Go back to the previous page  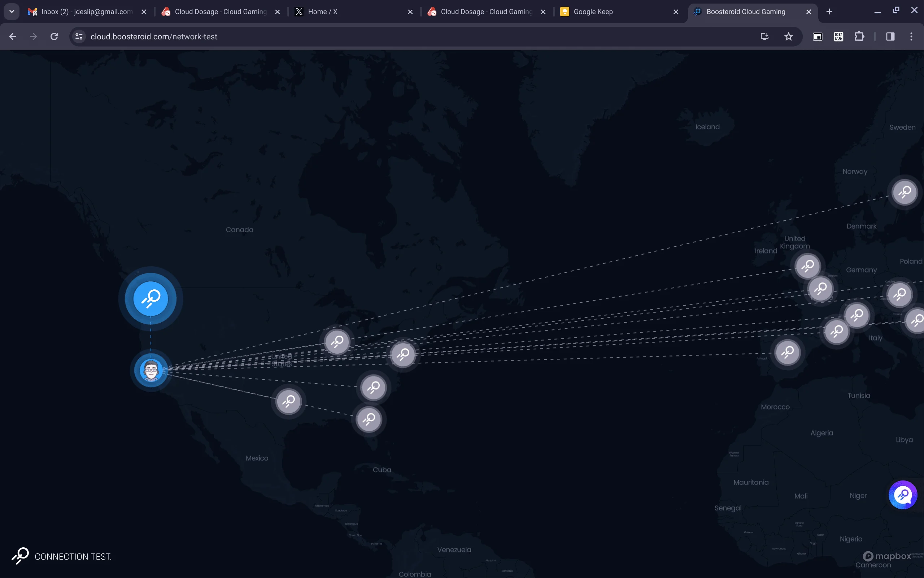13,36
